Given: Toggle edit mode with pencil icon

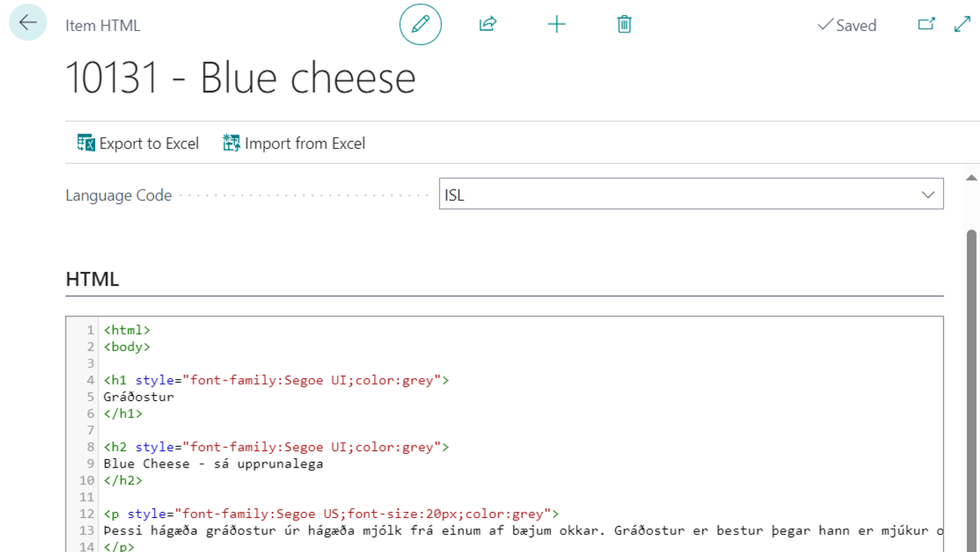Looking at the screenshot, I should pyautogui.click(x=420, y=24).
